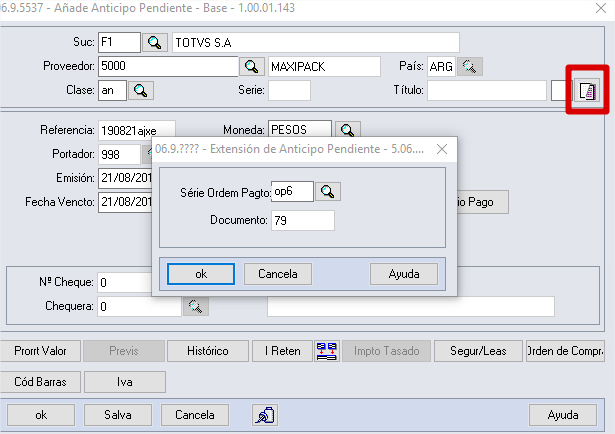Open the extension document icon beside Título

pos(587,91)
